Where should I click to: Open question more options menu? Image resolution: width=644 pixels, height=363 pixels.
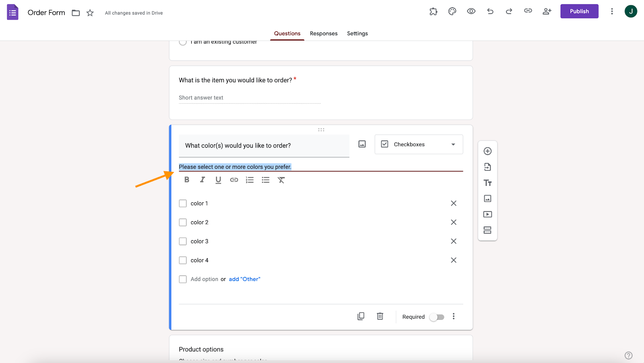click(454, 316)
